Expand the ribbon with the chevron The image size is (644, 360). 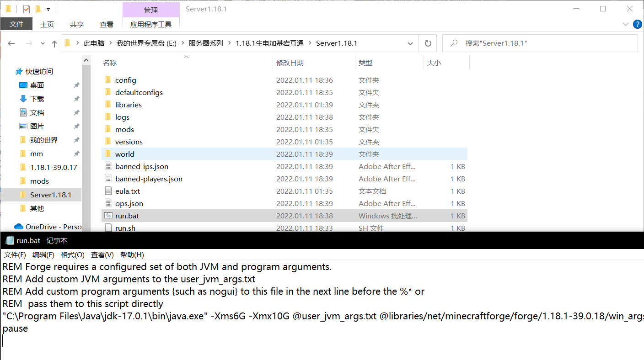pos(626,24)
